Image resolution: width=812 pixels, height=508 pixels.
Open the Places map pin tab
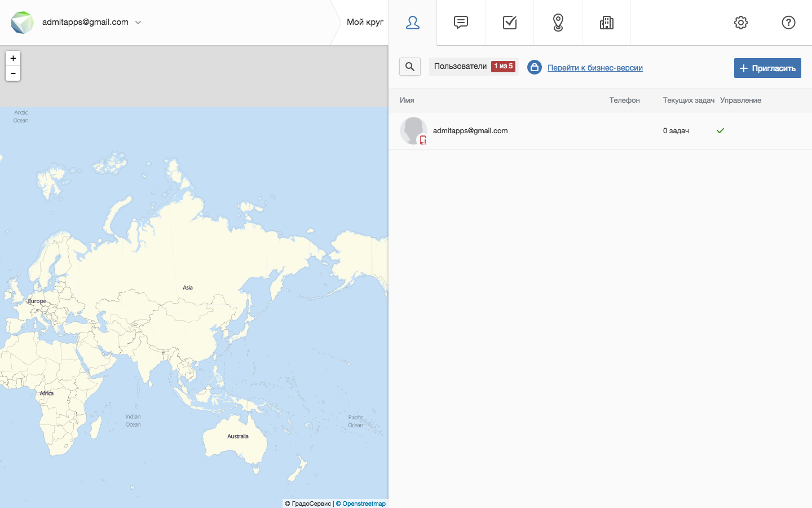558,23
